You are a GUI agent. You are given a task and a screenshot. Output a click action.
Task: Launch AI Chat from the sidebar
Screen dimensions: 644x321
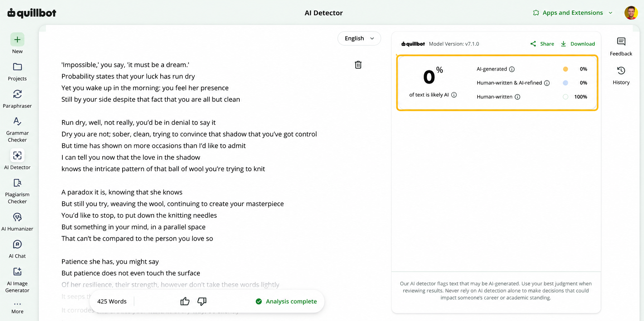[17, 249]
